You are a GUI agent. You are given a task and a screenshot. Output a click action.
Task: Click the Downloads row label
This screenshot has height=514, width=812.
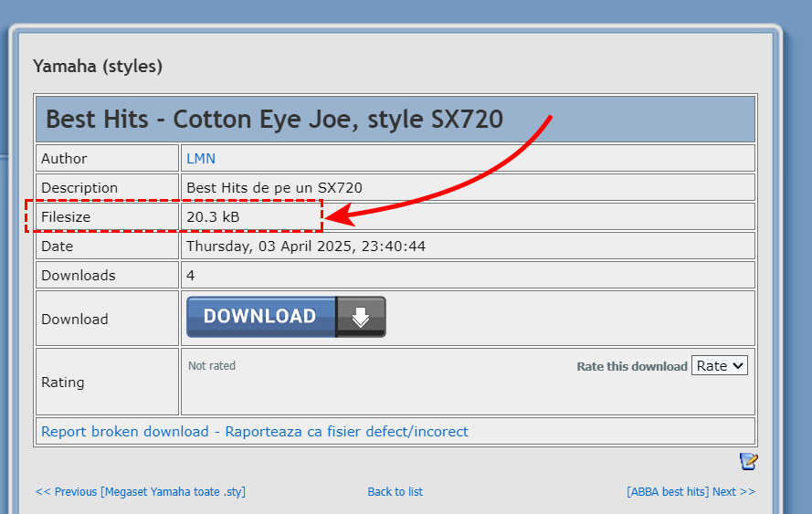(79, 276)
